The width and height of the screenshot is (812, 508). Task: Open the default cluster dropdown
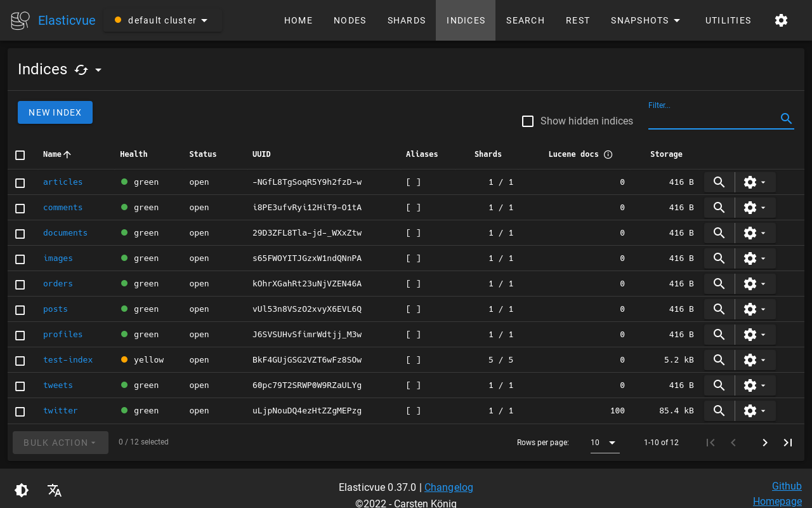pyautogui.click(x=162, y=20)
